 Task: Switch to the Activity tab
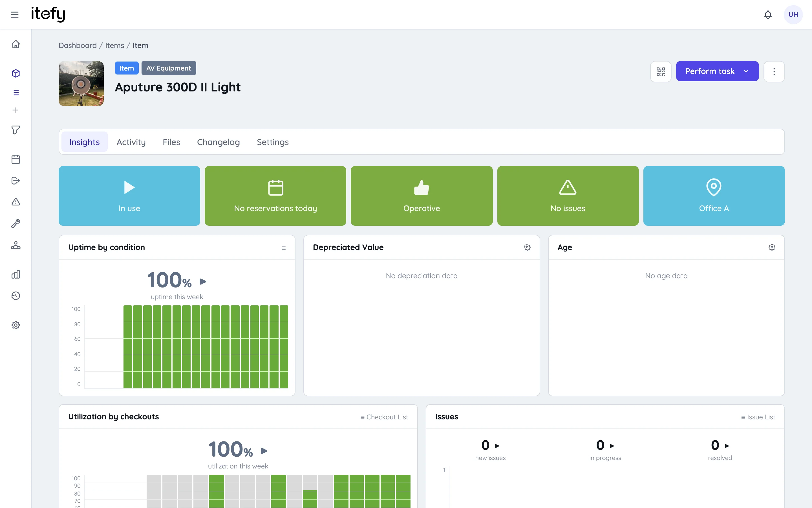pyautogui.click(x=131, y=142)
